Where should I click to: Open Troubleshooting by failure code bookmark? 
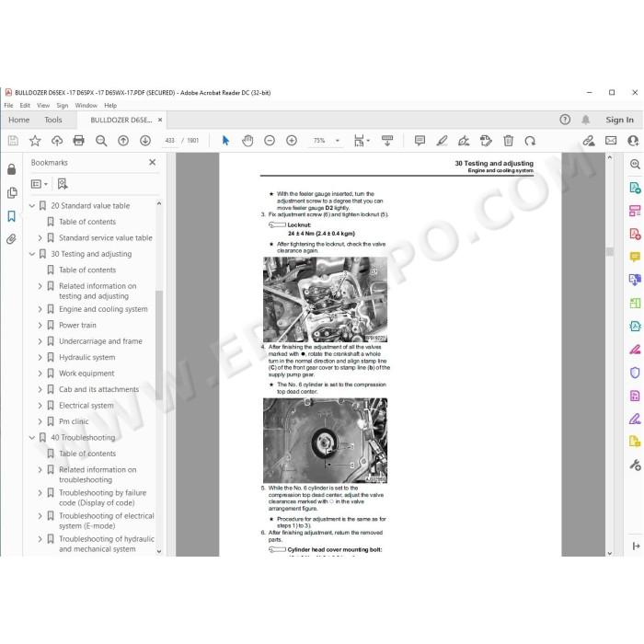102,498
